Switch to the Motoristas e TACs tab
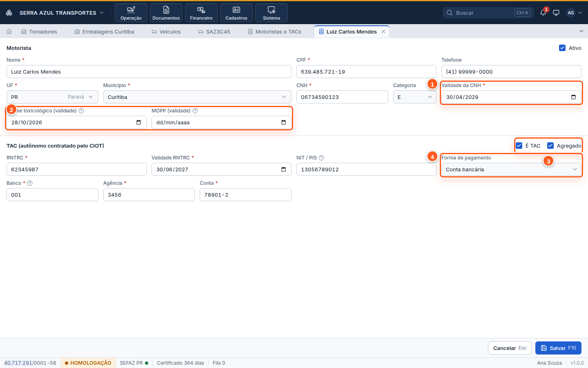 pos(275,31)
